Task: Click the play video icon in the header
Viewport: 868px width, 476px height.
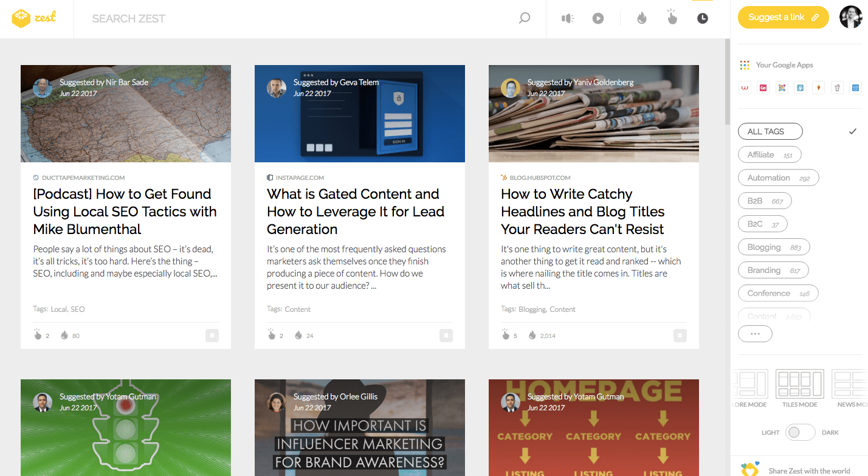Action: click(598, 19)
